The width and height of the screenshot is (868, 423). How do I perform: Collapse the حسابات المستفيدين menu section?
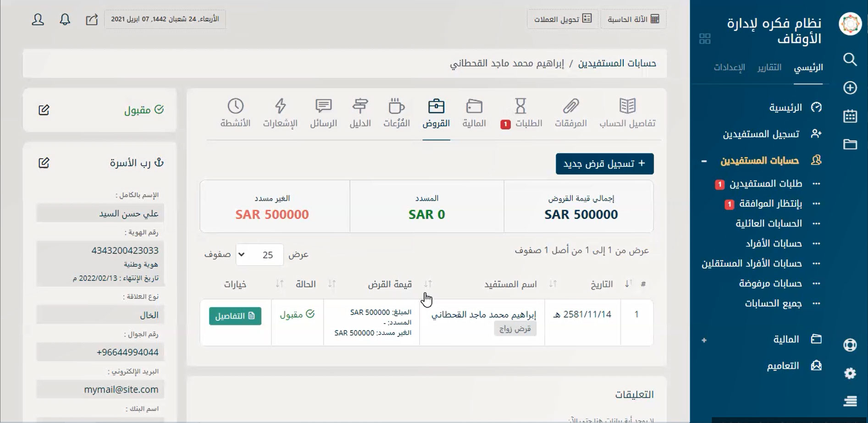(704, 161)
